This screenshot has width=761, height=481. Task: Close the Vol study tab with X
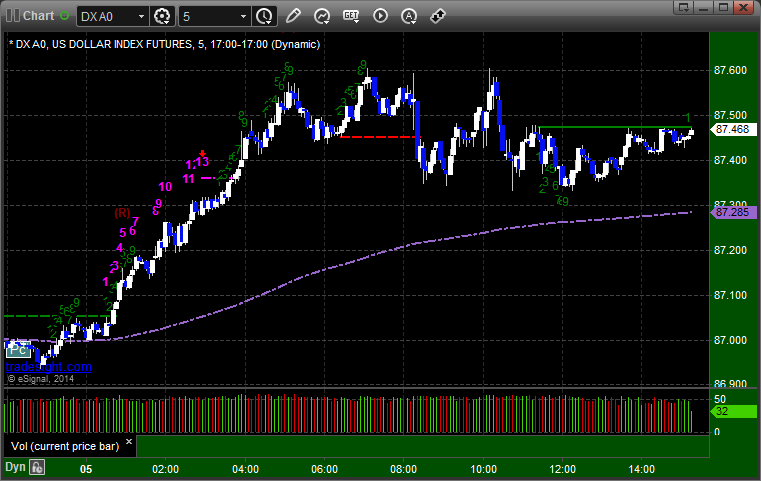click(129, 442)
